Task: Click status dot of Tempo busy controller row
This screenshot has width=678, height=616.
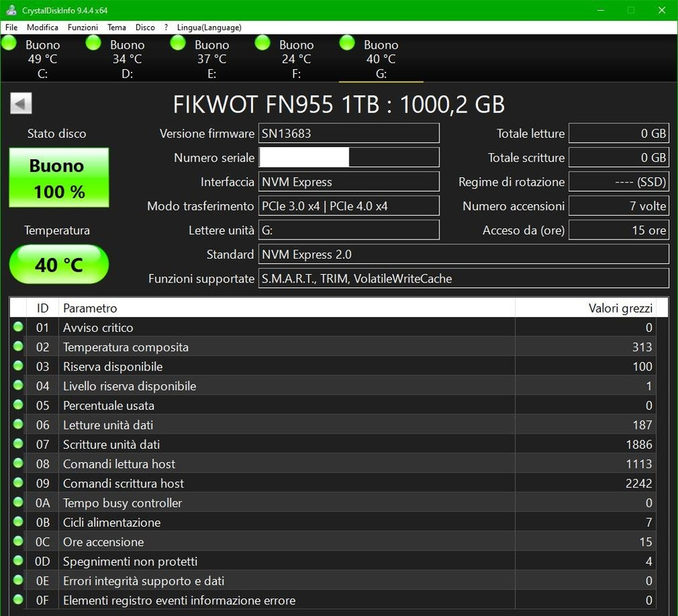Action: [18, 502]
